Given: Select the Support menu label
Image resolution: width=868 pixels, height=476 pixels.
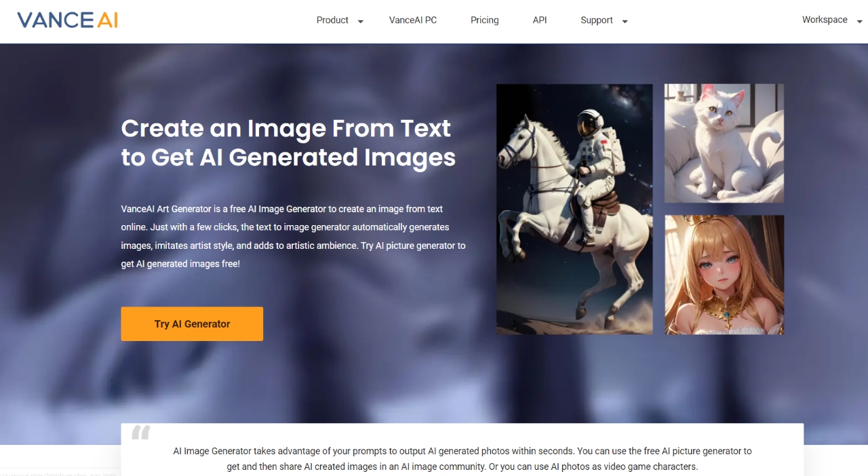Looking at the screenshot, I should [x=597, y=20].
